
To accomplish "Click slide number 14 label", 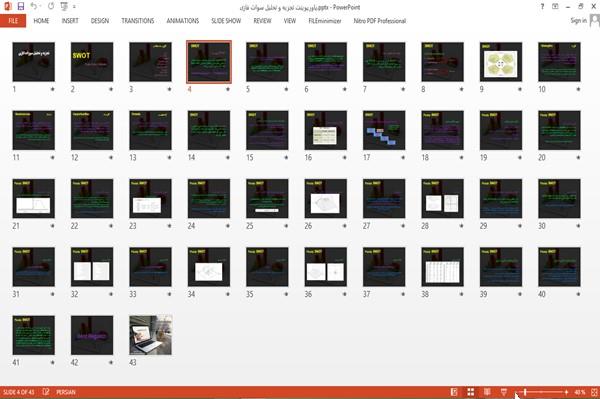I will (x=191, y=157).
